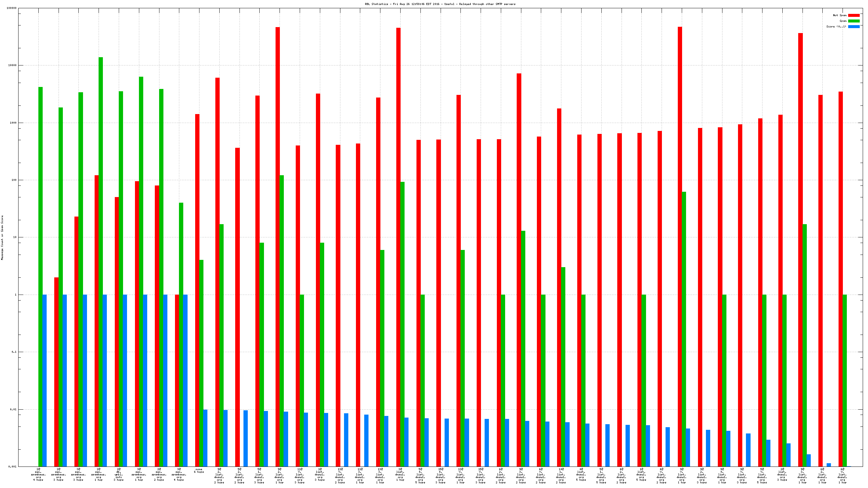Screen dimensions: 868x488
Task: Click the RBL Statistics chart title
Action: click(x=440, y=4)
